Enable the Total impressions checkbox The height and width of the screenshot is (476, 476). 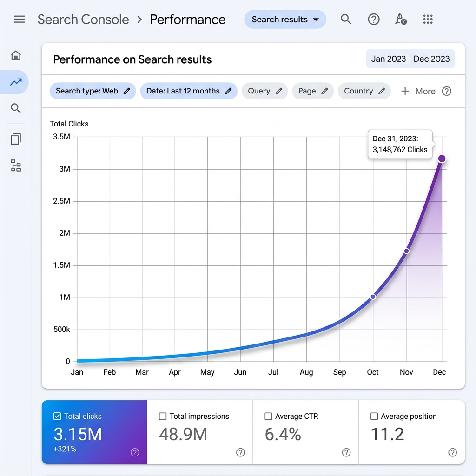click(x=163, y=416)
